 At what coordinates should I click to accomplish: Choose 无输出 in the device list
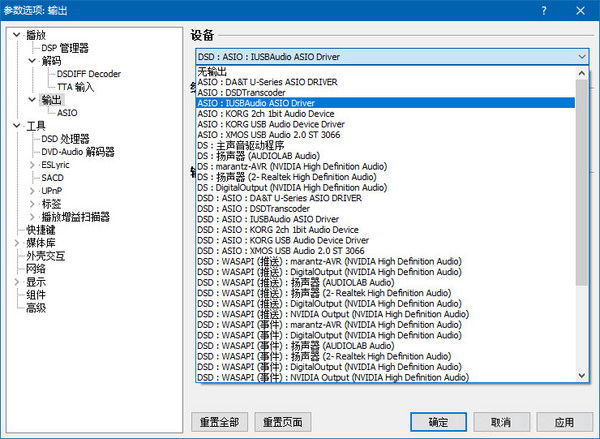(x=385, y=72)
